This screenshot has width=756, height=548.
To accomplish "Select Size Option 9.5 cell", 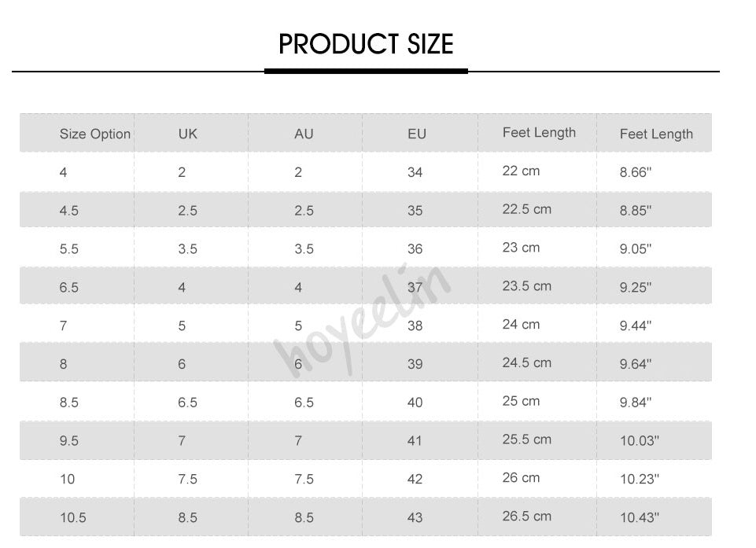I will [69, 441].
